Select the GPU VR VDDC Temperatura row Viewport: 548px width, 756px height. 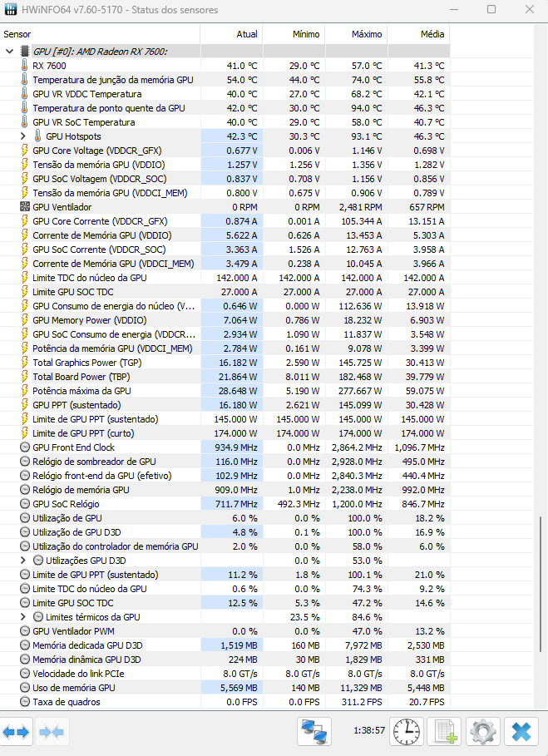tap(225, 93)
